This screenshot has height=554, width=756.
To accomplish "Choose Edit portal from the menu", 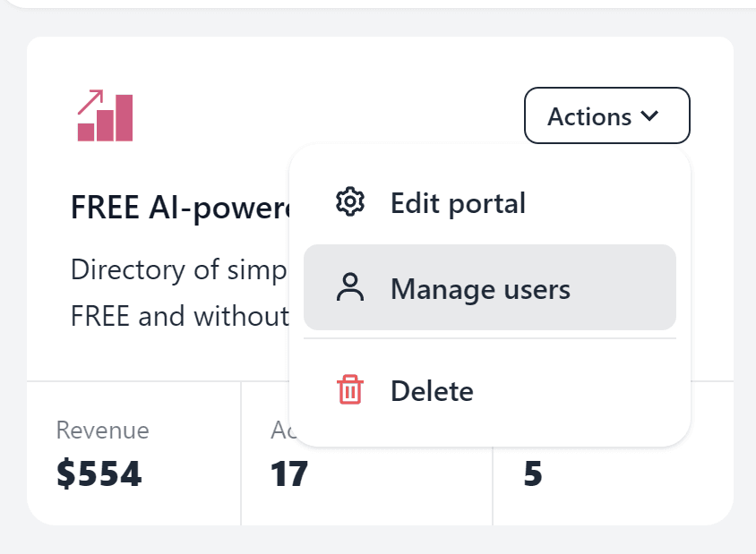I will coord(458,202).
